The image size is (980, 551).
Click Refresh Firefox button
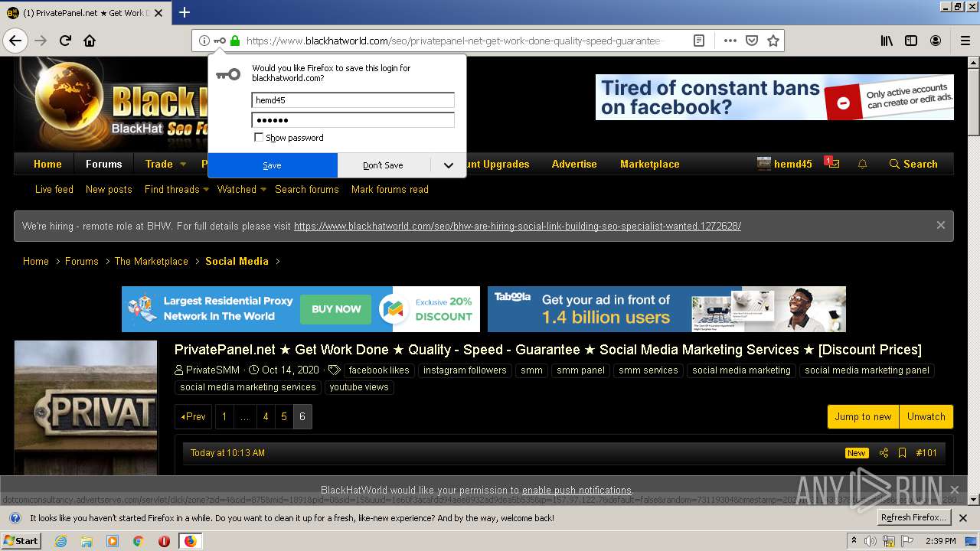[914, 518]
